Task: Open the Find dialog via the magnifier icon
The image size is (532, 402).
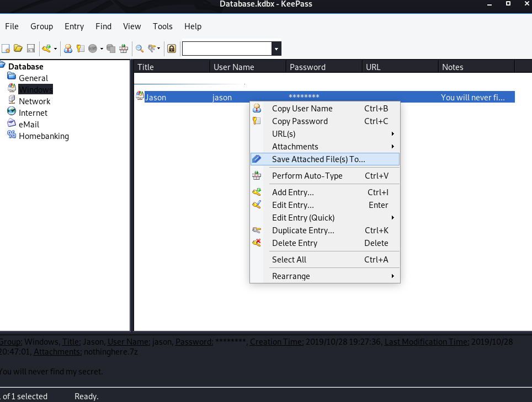Action: [x=139, y=48]
